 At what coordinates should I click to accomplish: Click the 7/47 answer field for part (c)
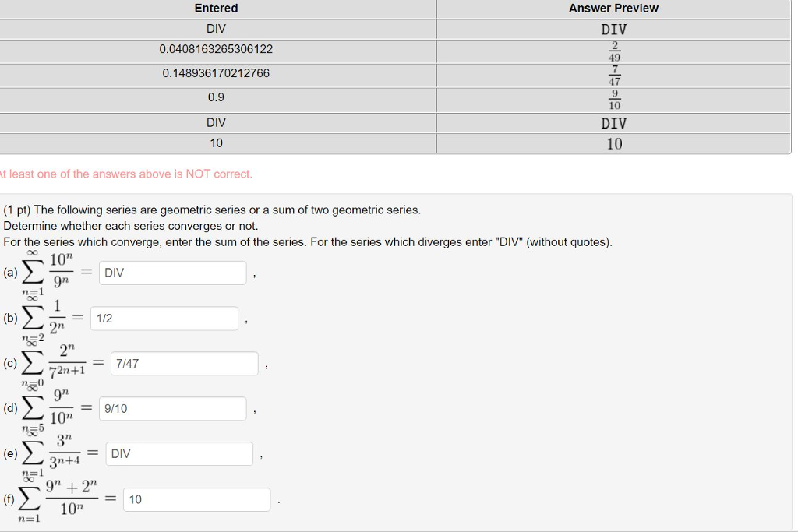(x=184, y=363)
